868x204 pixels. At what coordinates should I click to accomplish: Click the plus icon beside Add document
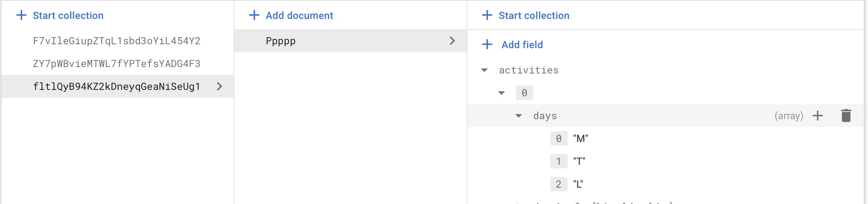tap(254, 15)
